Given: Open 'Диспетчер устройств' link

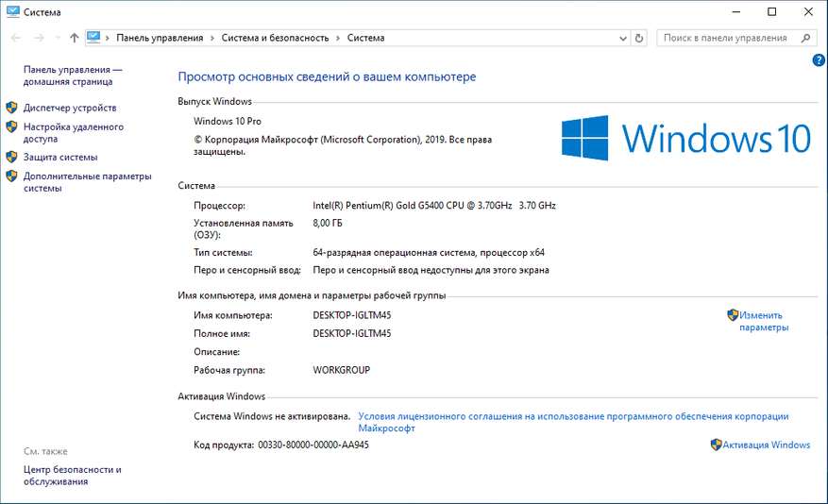Looking at the screenshot, I should coord(70,108).
